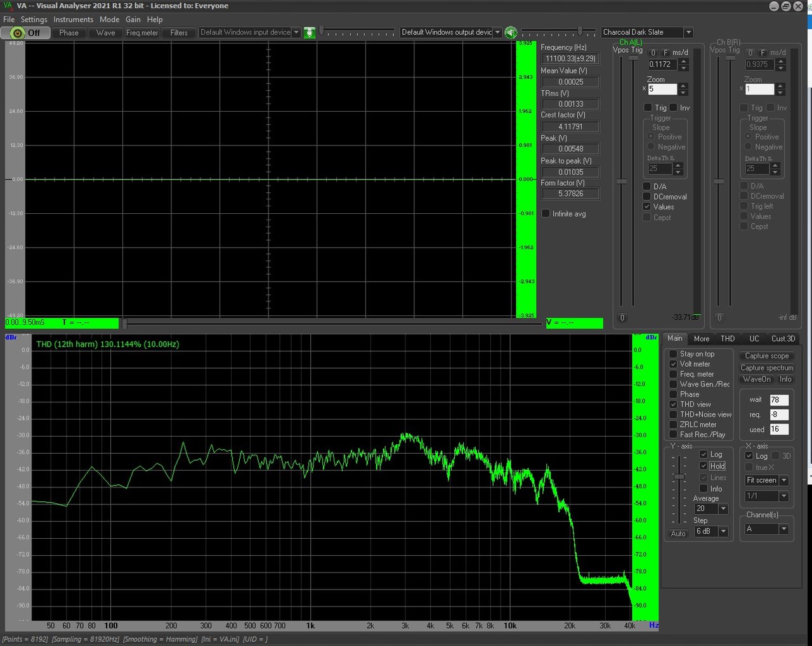Click the green output speaker icon
Viewport: 812px width, 646px height.
511,32
